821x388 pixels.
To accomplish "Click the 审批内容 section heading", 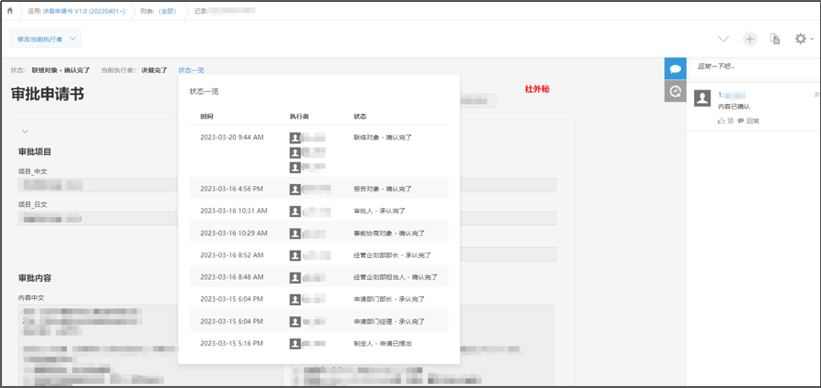I will pyautogui.click(x=35, y=278).
